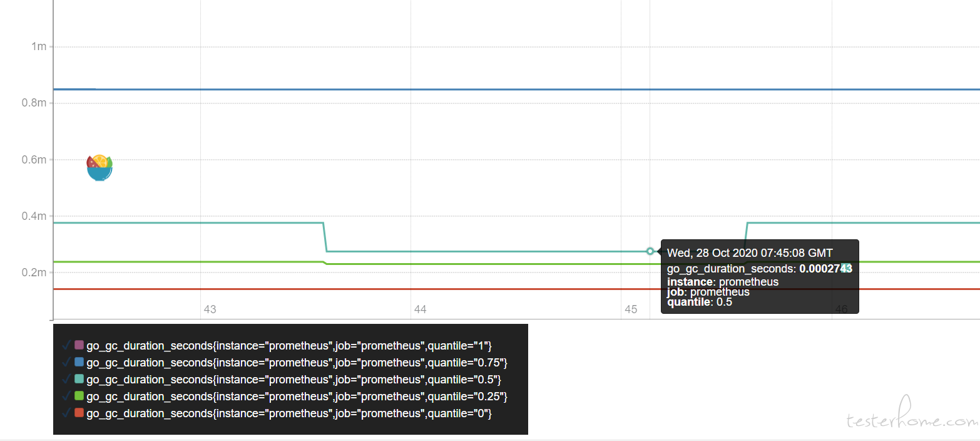Click teal swatch of quantile="0.5" legend
This screenshot has width=980, height=441.
click(x=79, y=379)
